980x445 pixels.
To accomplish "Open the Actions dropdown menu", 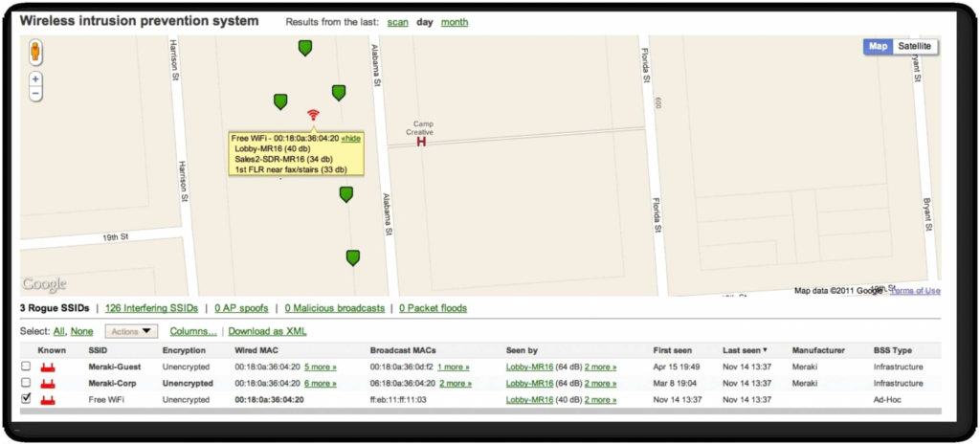I will [131, 331].
